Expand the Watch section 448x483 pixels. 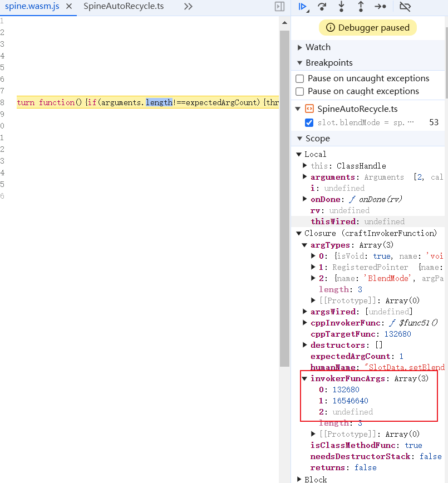tap(299, 47)
